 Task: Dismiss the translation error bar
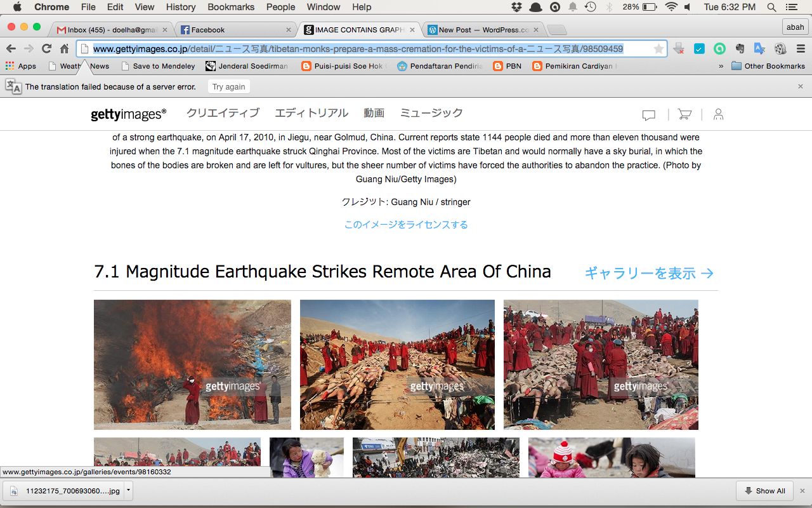[x=801, y=86]
